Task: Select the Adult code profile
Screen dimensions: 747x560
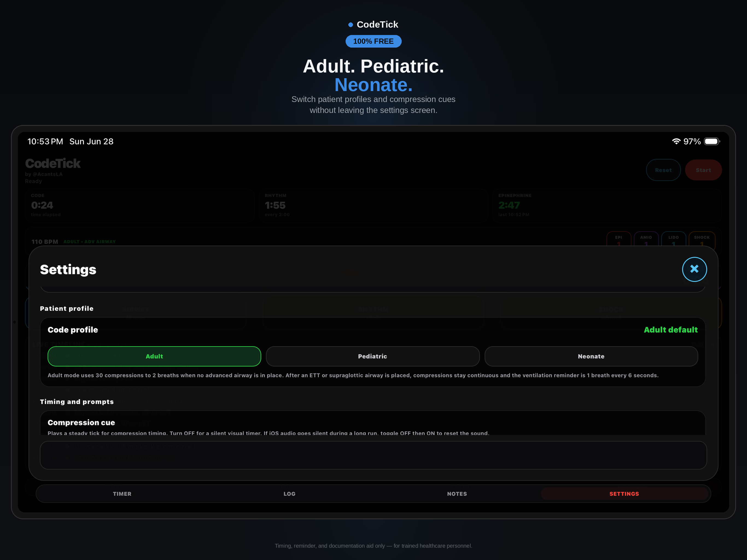Action: coord(154,356)
